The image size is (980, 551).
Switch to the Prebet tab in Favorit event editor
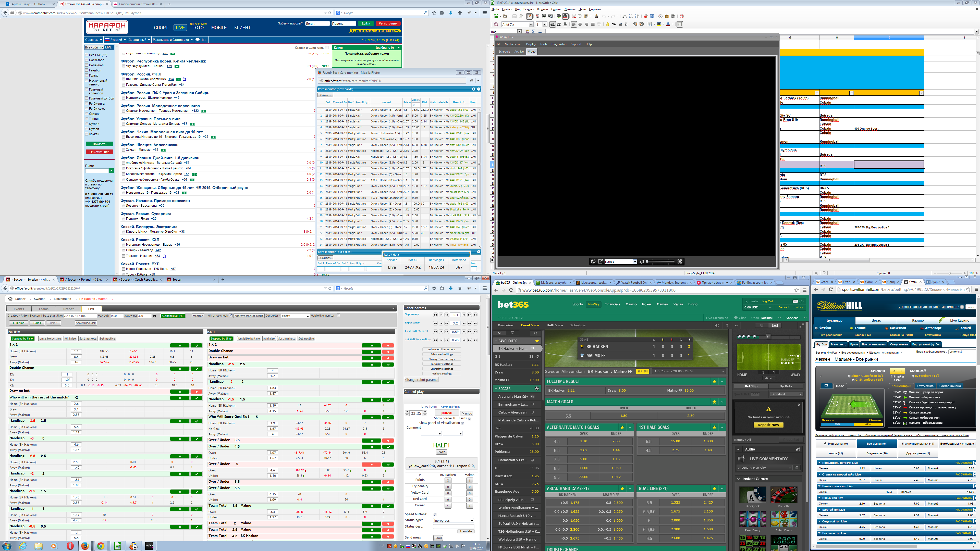pos(68,309)
